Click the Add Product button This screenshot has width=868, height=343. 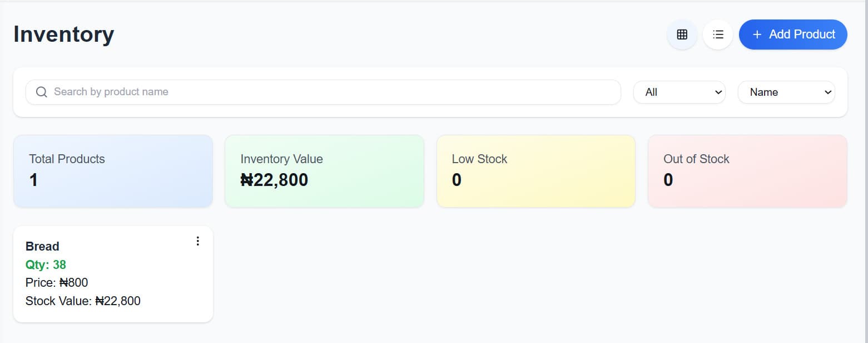(x=793, y=34)
